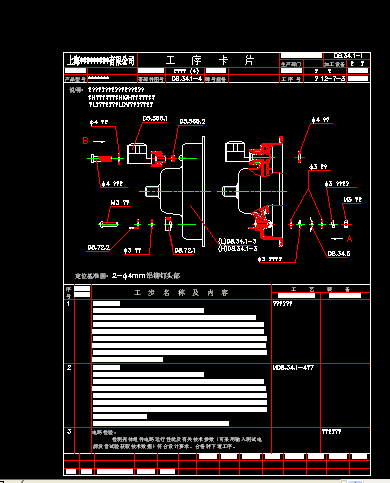Click the D5.598.2 part callout
This screenshot has width=390, height=483.
[x=192, y=122]
